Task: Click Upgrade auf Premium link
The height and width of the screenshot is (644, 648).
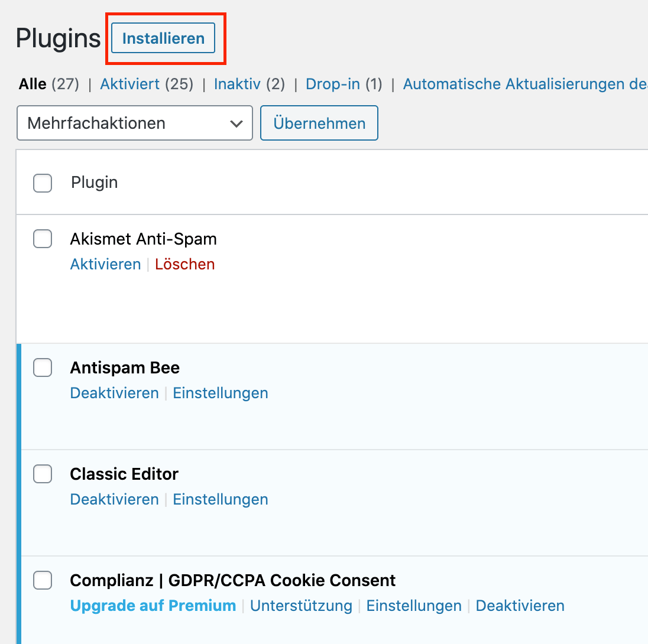Action: pos(153,606)
